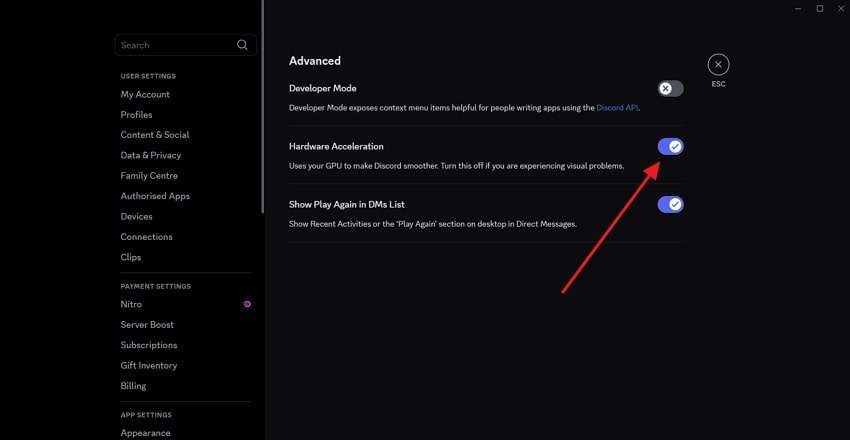
Task: Click the Hardware Acceleration label
Action: pos(336,146)
